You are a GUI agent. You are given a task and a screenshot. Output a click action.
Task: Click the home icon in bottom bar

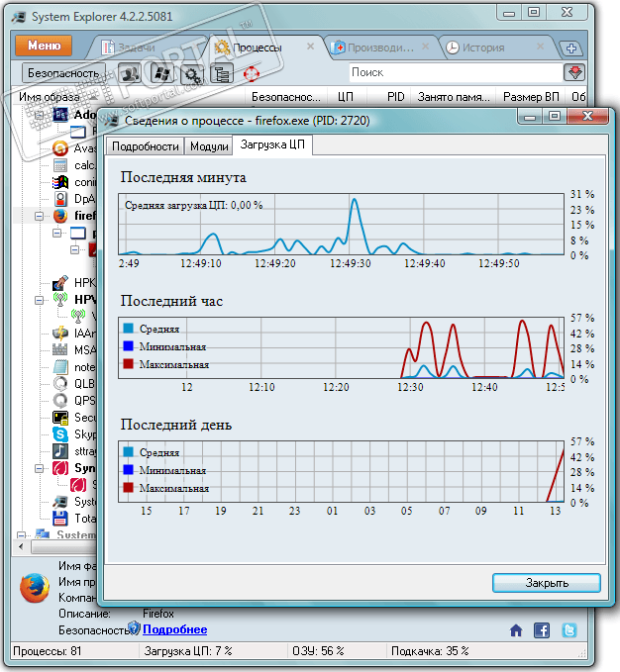(516, 630)
